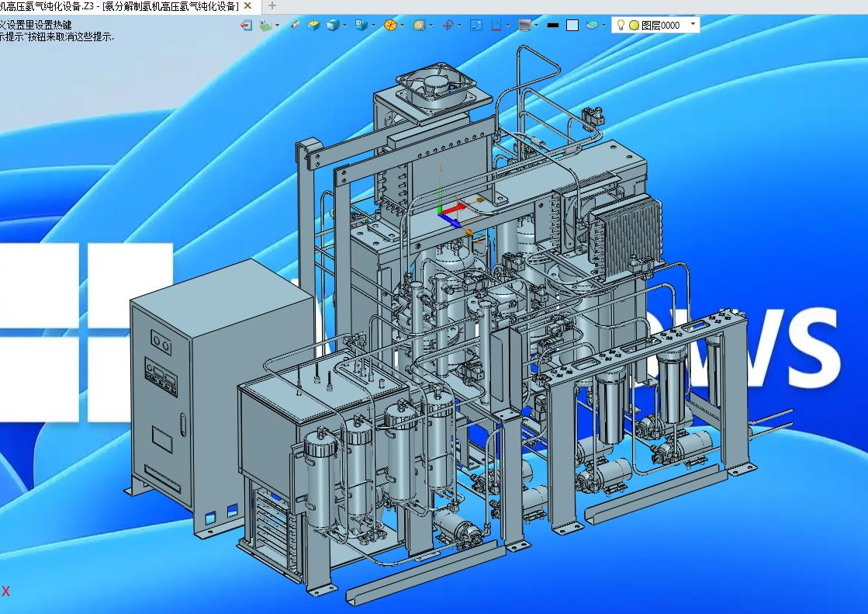The height and width of the screenshot is (614, 868).
Task: Click the shaded blue cube display icon
Action: click(333, 25)
